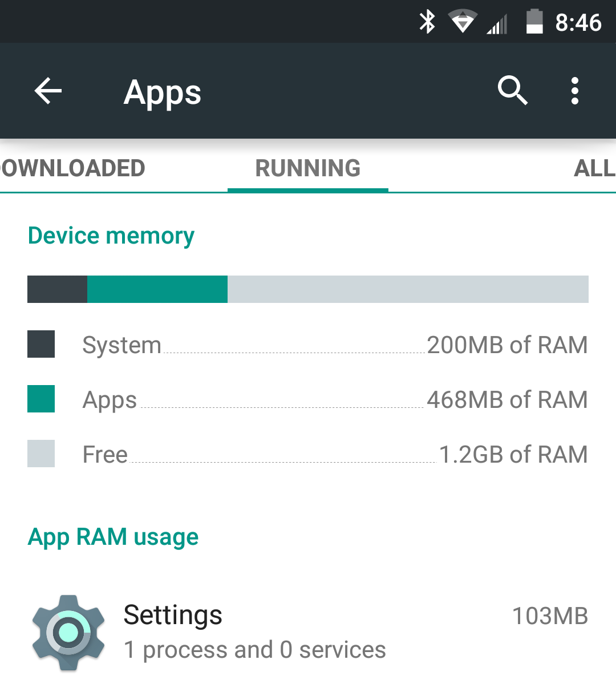Open the search magnifier icon
The width and height of the screenshot is (616, 684).
pos(513,90)
